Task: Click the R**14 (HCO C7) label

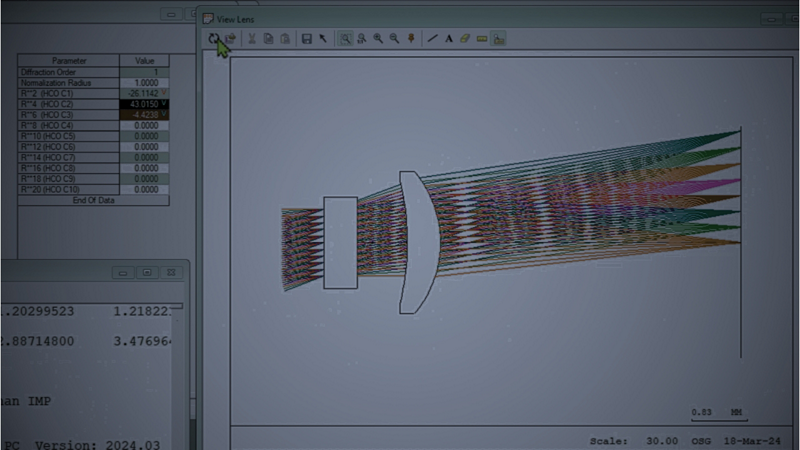Action: [69, 158]
